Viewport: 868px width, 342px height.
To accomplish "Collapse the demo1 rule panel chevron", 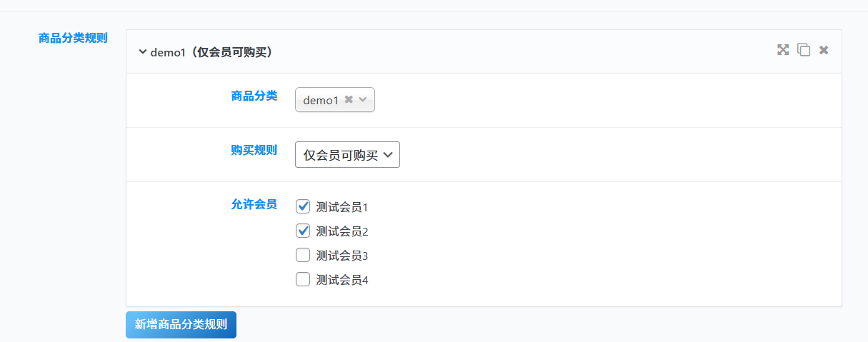I will (142, 52).
